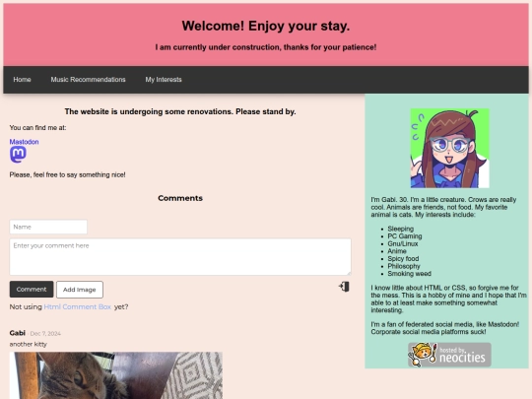This screenshot has width=532, height=399.
Task: Click 'Please, feel free to say something nice!'
Action: pos(68,174)
